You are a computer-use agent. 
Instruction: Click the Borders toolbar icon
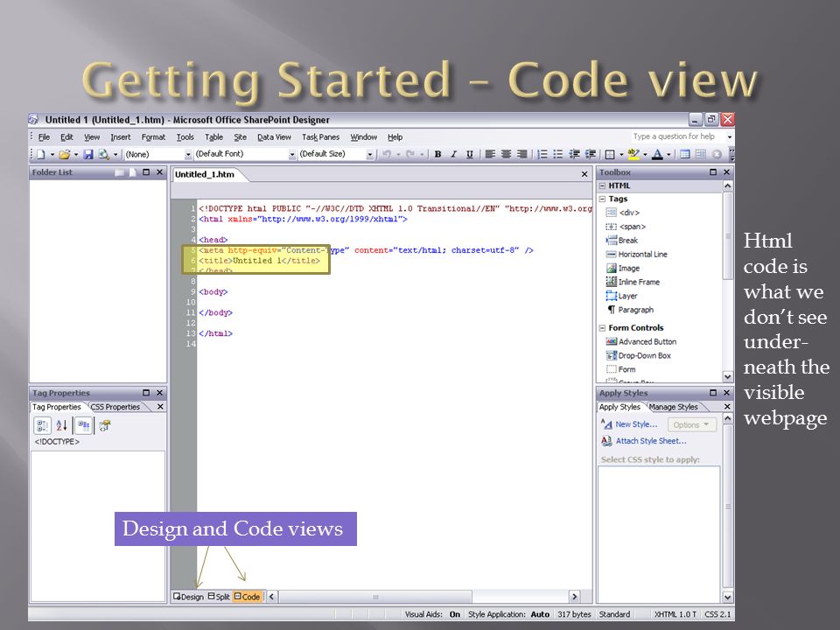tap(610, 154)
